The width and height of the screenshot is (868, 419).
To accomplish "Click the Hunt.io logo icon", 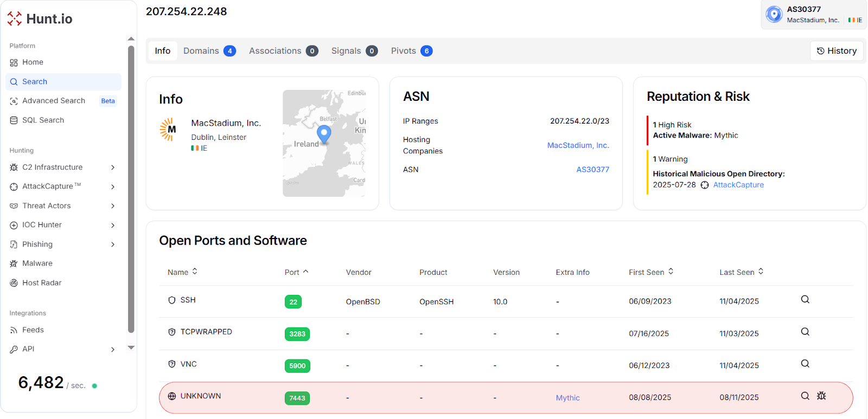I will (15, 19).
